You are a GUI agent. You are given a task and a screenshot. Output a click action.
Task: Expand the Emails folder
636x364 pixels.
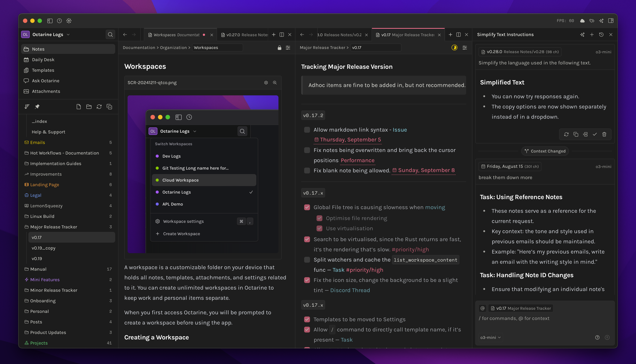(68, 143)
